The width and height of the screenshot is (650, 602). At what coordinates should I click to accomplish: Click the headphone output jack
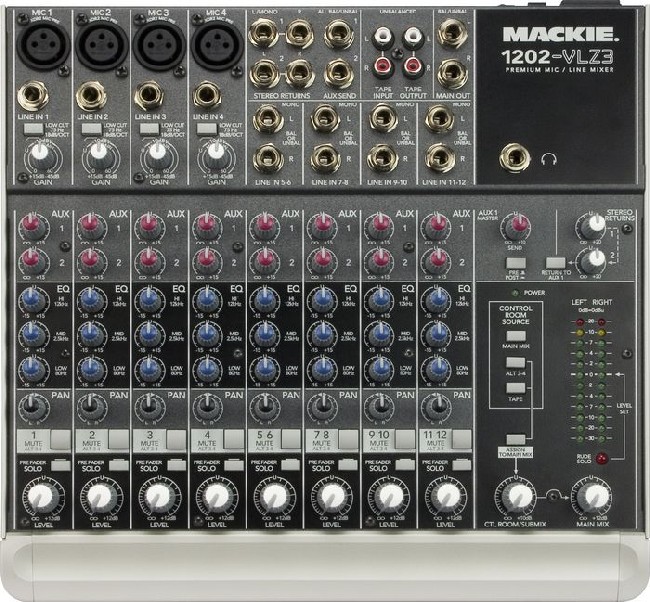pos(515,158)
